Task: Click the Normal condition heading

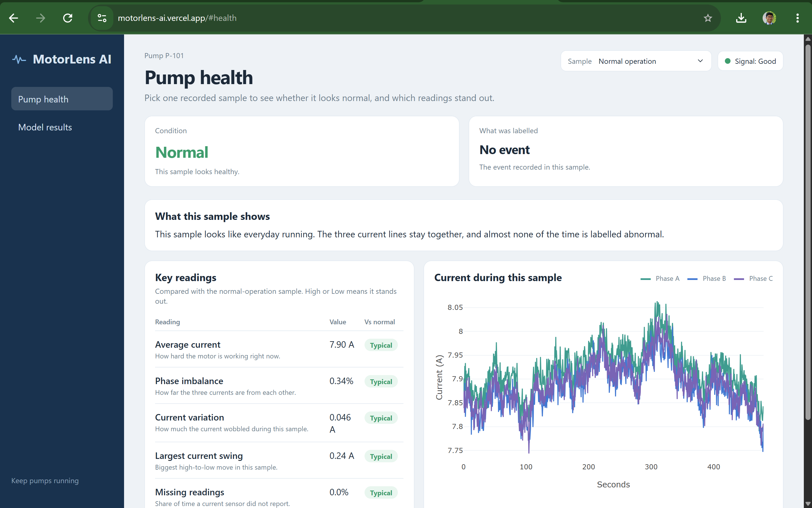Action: [182, 152]
